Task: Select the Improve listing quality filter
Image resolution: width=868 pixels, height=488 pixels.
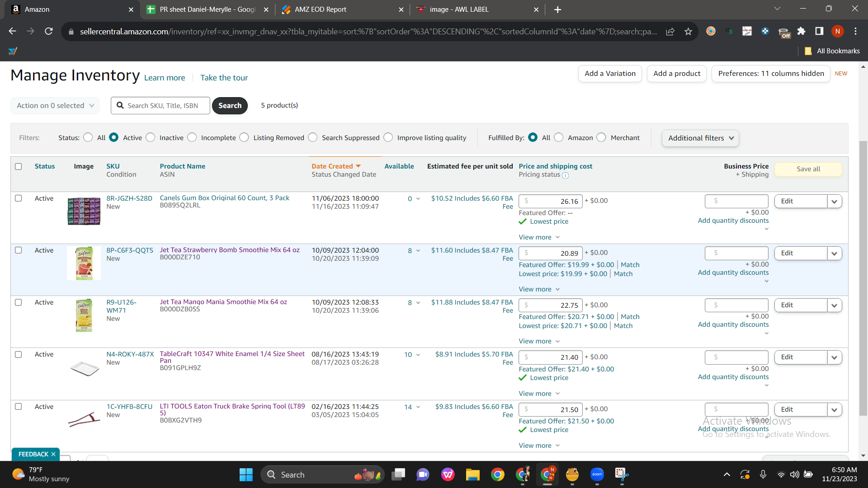Action: coord(388,137)
